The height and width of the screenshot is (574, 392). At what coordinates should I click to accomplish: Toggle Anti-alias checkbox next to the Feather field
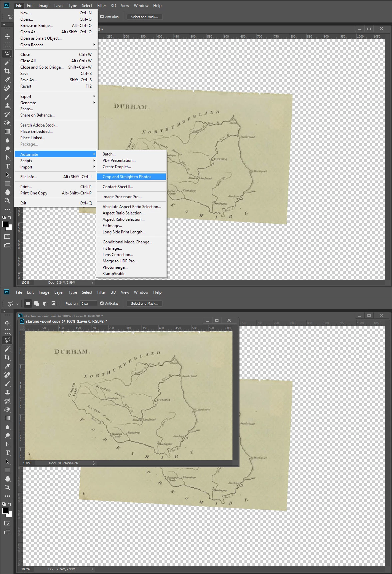click(102, 303)
